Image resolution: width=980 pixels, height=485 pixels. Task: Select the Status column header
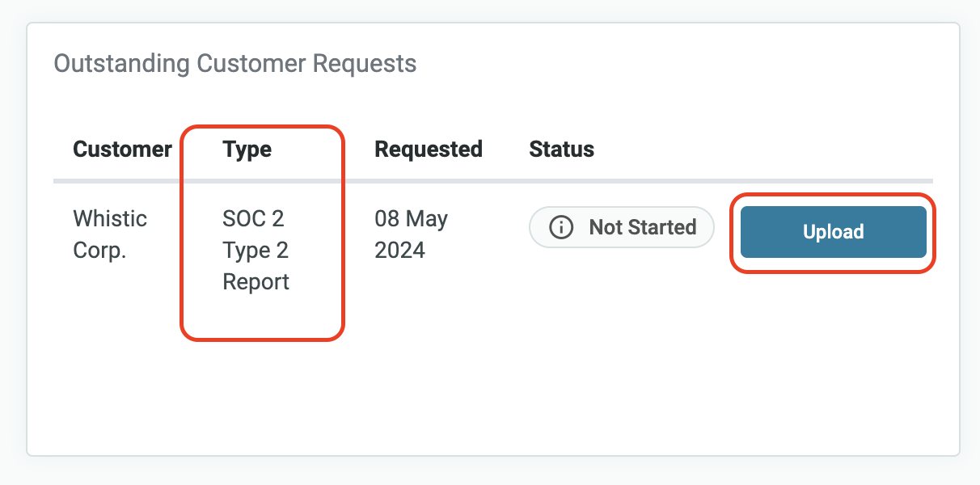pos(561,150)
